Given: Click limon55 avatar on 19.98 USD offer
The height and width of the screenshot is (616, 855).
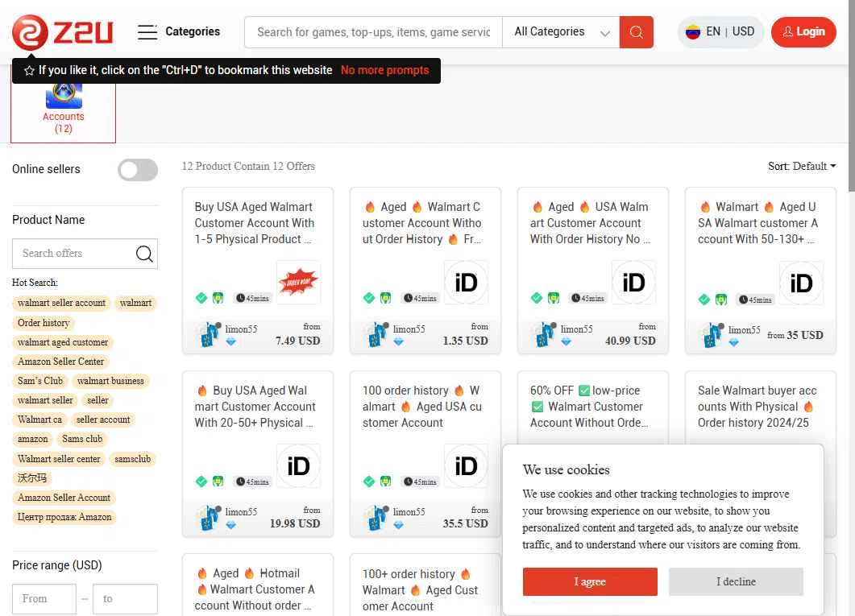Looking at the screenshot, I should (209, 518).
